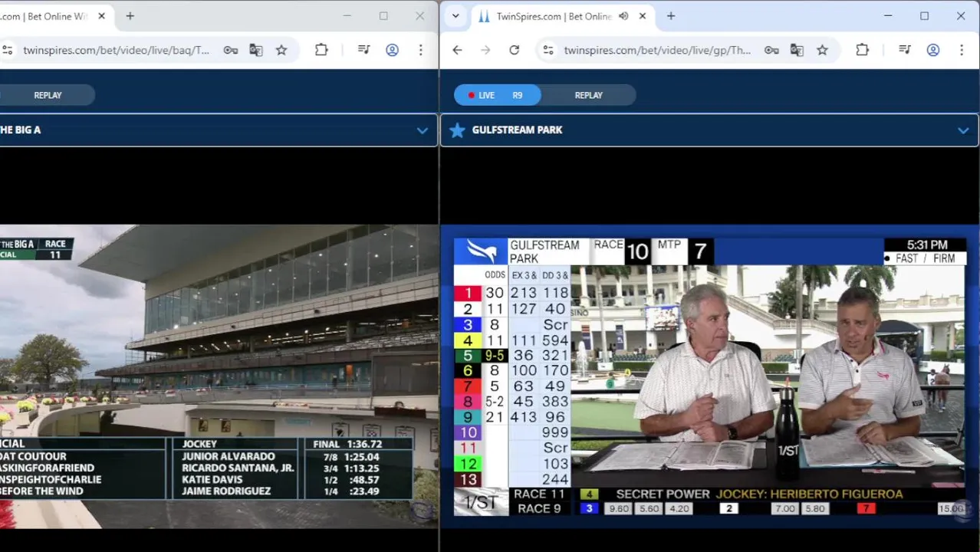The image size is (980, 552).
Task: Open Chrome three-dot menu in right window
Action: [x=961, y=50]
